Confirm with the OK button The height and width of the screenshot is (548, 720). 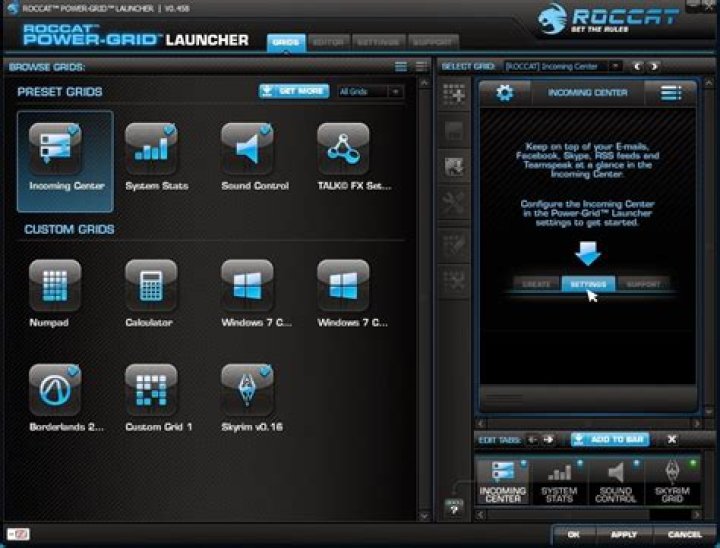[x=574, y=534]
